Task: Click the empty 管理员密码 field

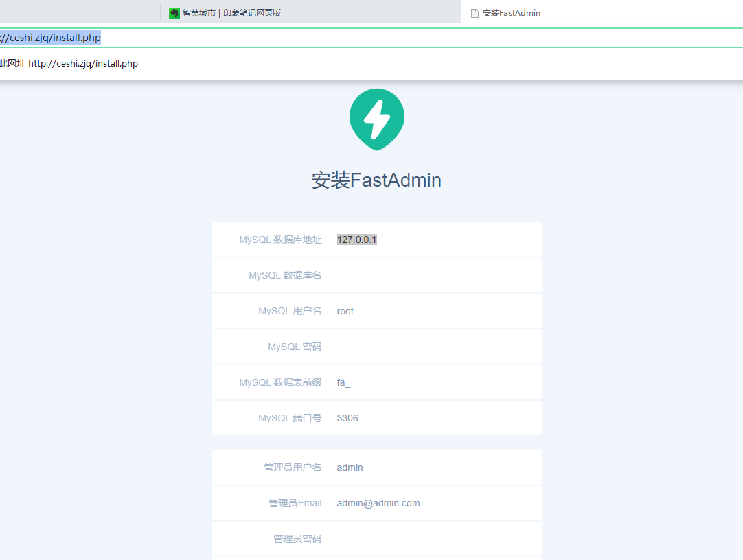Action: point(437,539)
